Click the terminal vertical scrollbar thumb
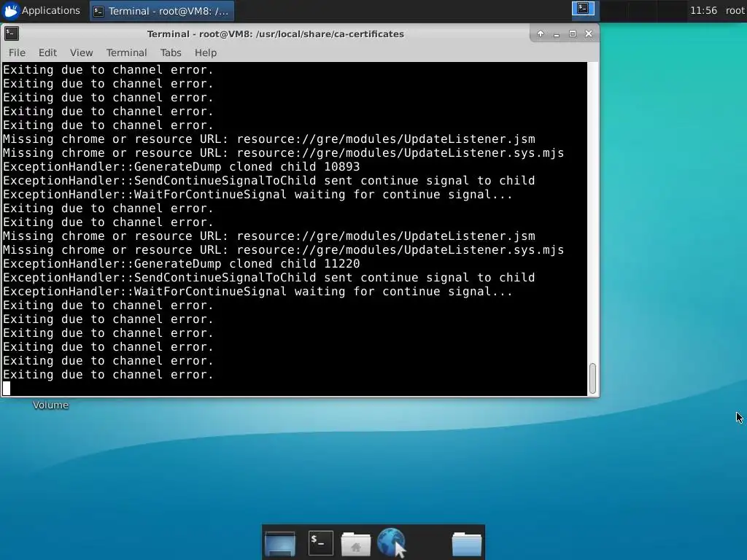The height and width of the screenshot is (560, 747). (x=592, y=378)
